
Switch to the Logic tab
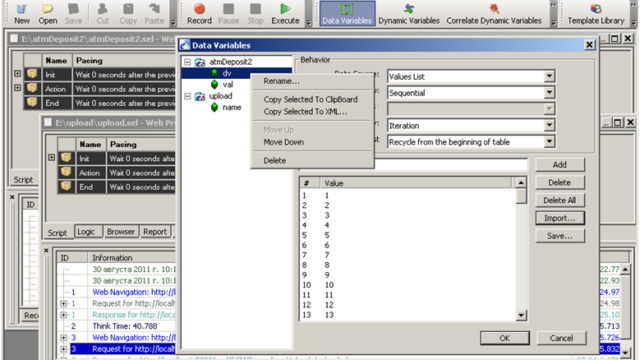click(x=88, y=231)
